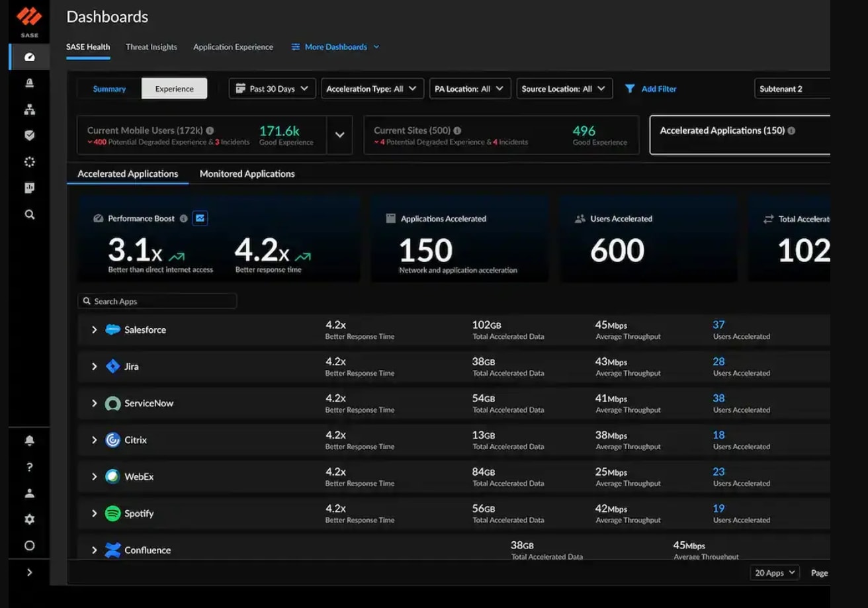Click info icon next to Current Sites

457,131
